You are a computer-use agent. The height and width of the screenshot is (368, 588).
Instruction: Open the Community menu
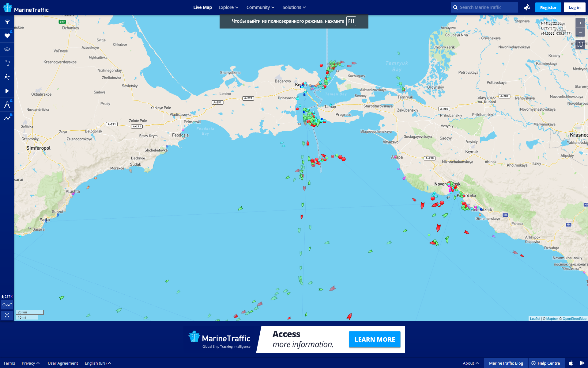pyautogui.click(x=260, y=7)
